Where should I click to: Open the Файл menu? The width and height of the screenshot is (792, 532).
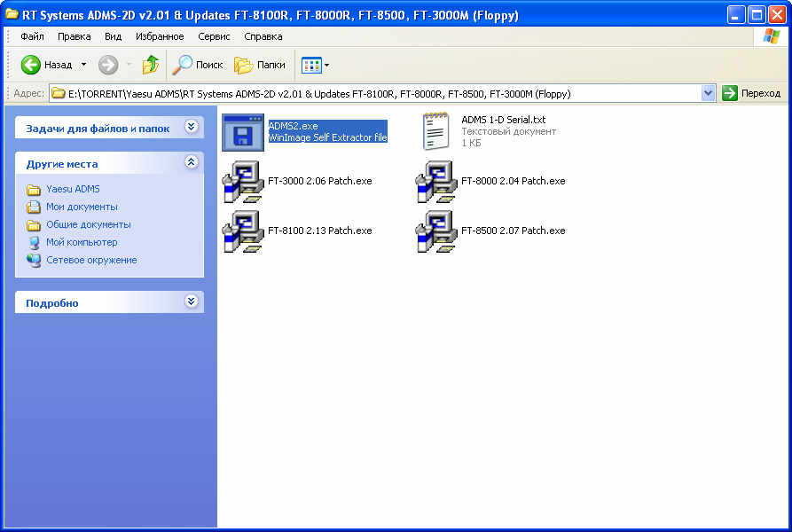pyautogui.click(x=32, y=36)
